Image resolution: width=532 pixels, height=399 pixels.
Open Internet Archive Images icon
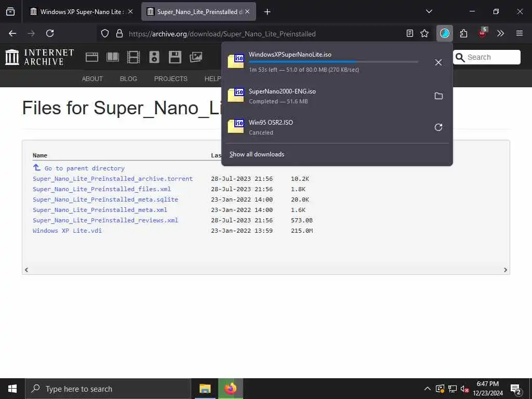pyautogui.click(x=196, y=57)
